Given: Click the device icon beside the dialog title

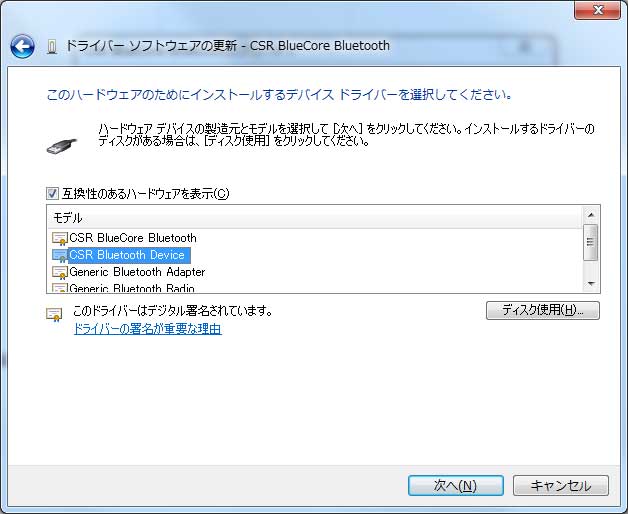Looking at the screenshot, I should point(52,47).
